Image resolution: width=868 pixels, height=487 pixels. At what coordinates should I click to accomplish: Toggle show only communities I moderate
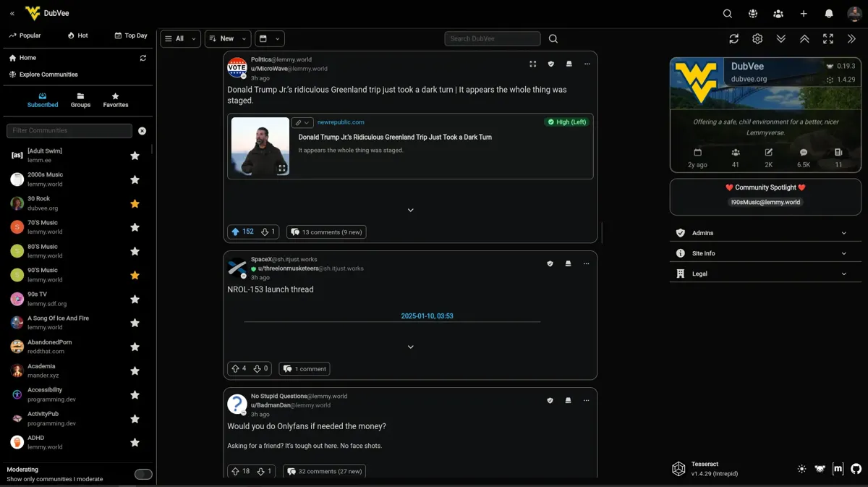pyautogui.click(x=143, y=474)
